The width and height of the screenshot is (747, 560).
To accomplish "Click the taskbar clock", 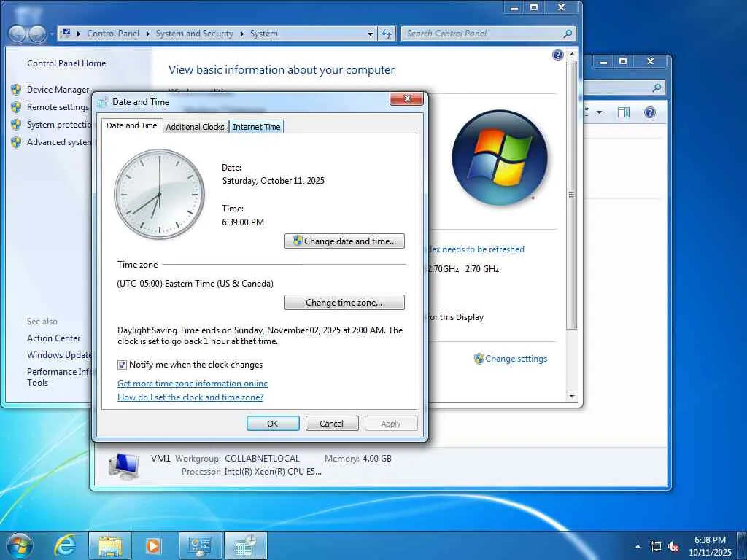I will (709, 546).
